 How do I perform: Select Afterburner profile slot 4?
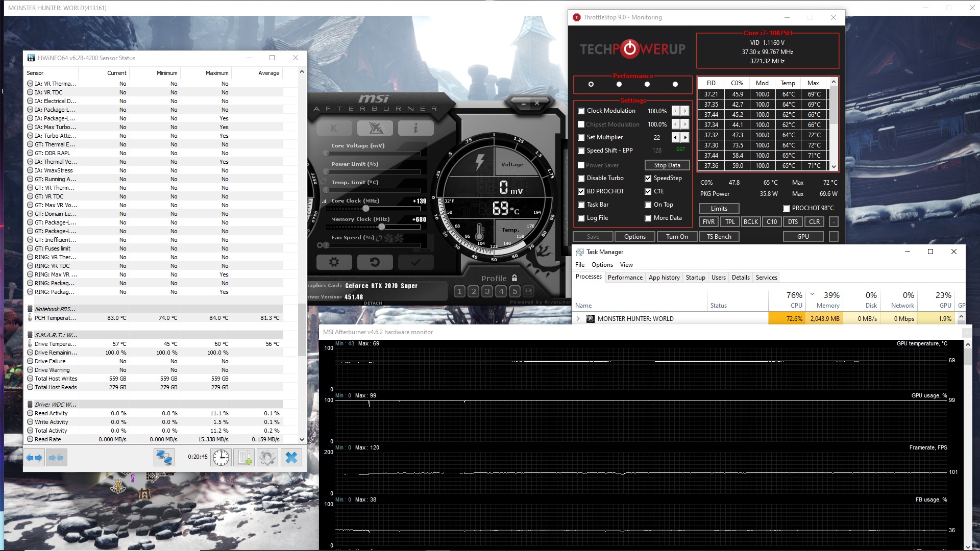click(x=501, y=291)
